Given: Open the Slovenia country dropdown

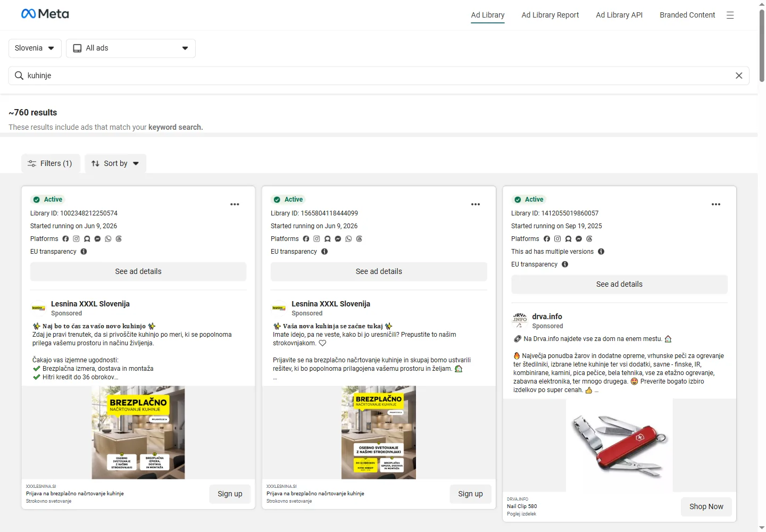Looking at the screenshot, I should tap(35, 48).
